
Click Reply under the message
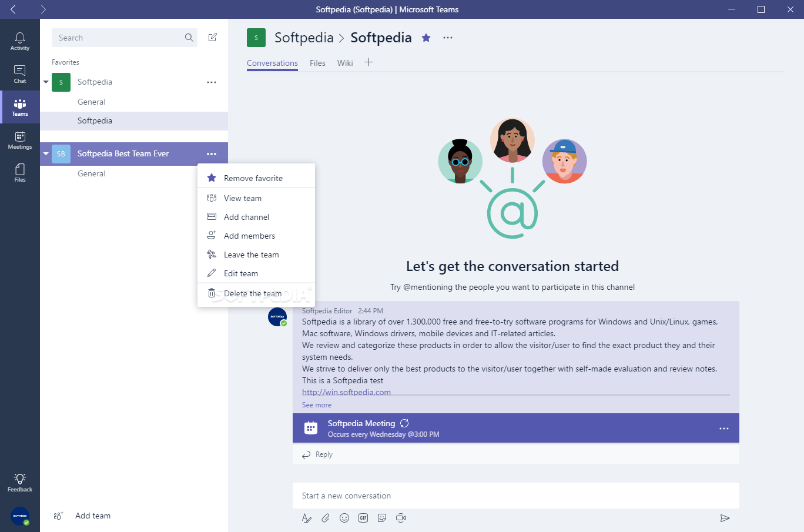[317, 454]
